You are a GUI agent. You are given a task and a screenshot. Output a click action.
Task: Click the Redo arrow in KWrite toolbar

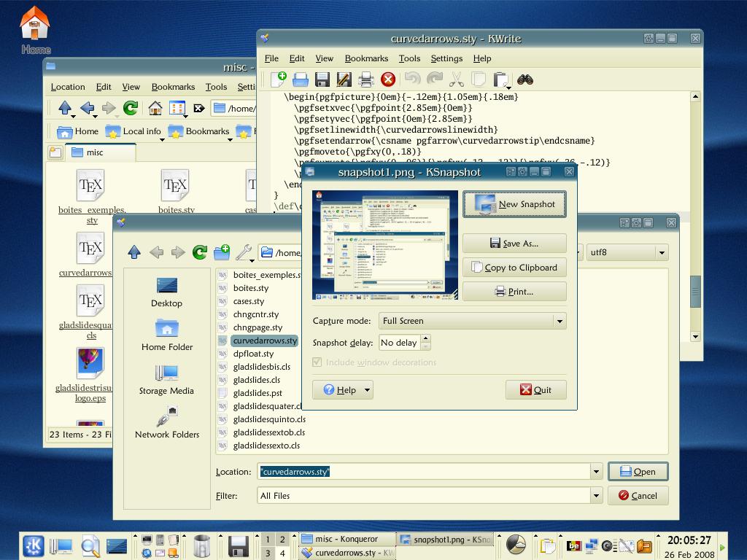435,78
